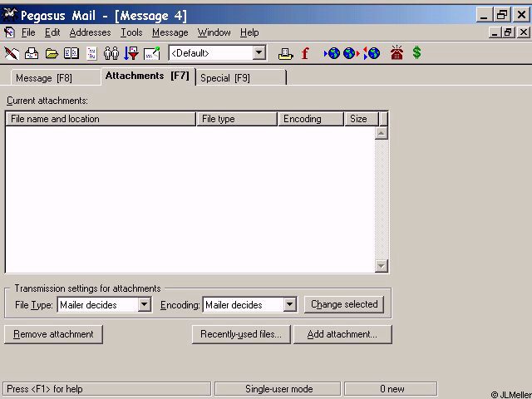Screen dimensions: 532x399
Task: Switch to the Message [F8] tab
Action: tap(56, 77)
